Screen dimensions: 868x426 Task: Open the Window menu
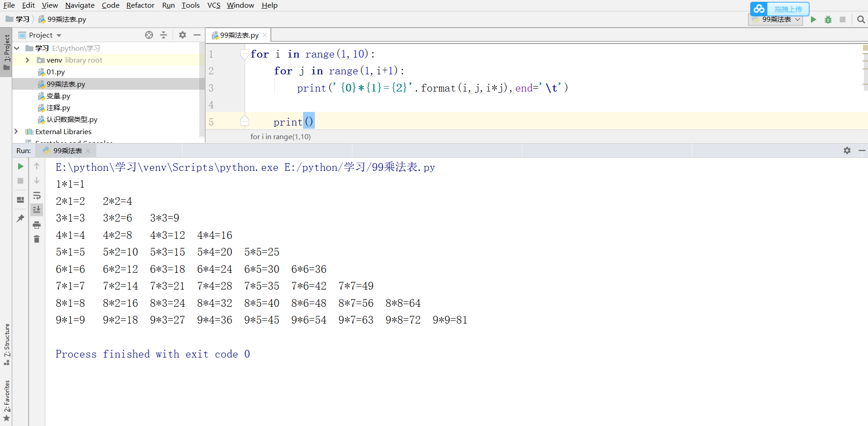(241, 5)
